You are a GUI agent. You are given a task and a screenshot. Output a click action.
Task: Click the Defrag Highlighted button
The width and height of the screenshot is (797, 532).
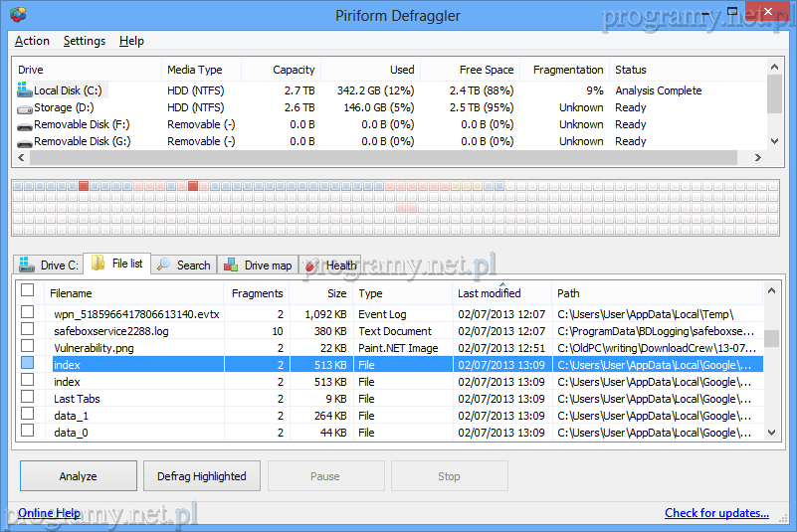(202, 476)
